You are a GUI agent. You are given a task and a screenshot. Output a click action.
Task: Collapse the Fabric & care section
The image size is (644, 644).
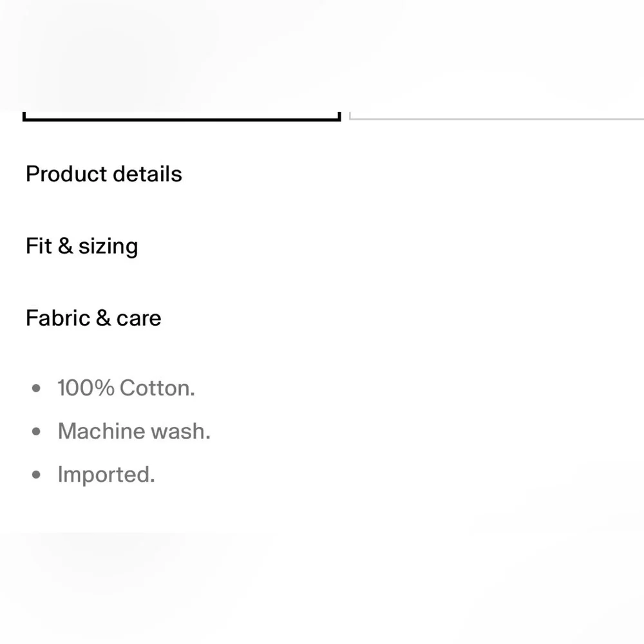click(93, 318)
